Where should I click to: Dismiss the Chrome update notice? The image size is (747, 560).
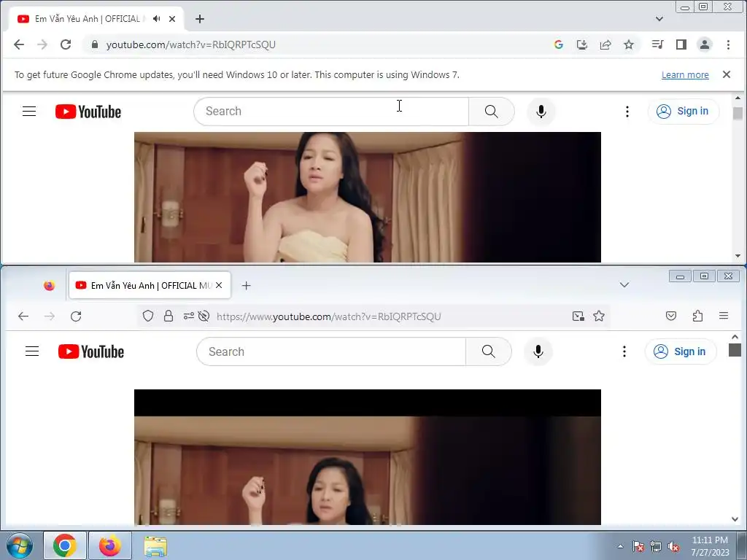(x=727, y=74)
